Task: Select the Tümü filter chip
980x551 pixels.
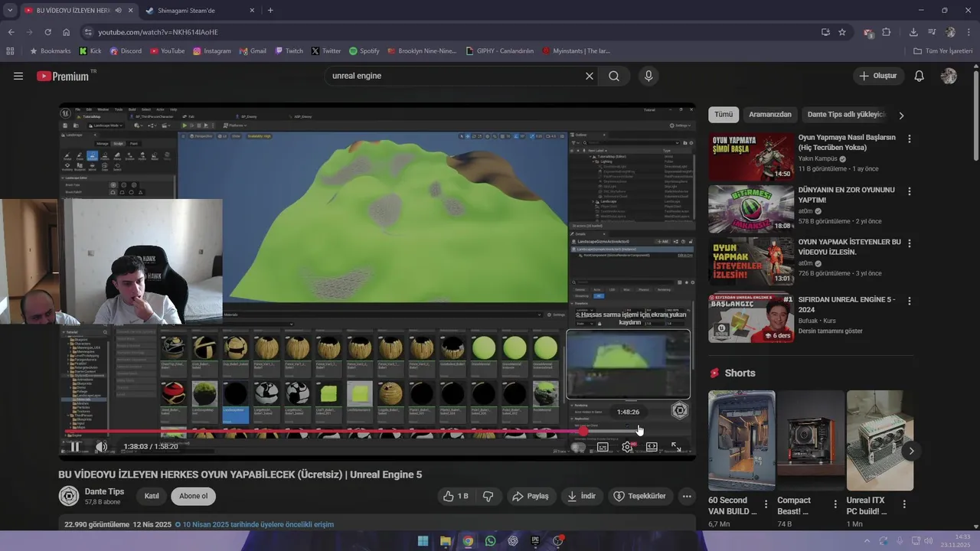Action: click(x=724, y=114)
